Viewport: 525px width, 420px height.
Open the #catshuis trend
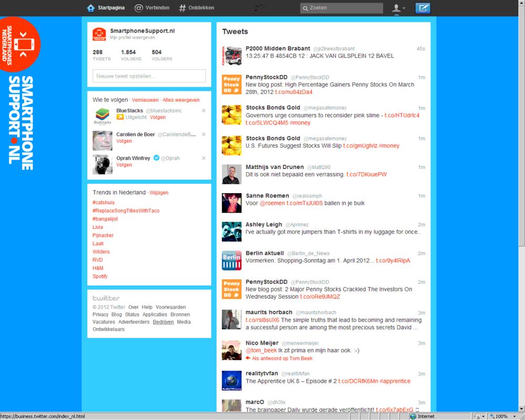(x=103, y=203)
